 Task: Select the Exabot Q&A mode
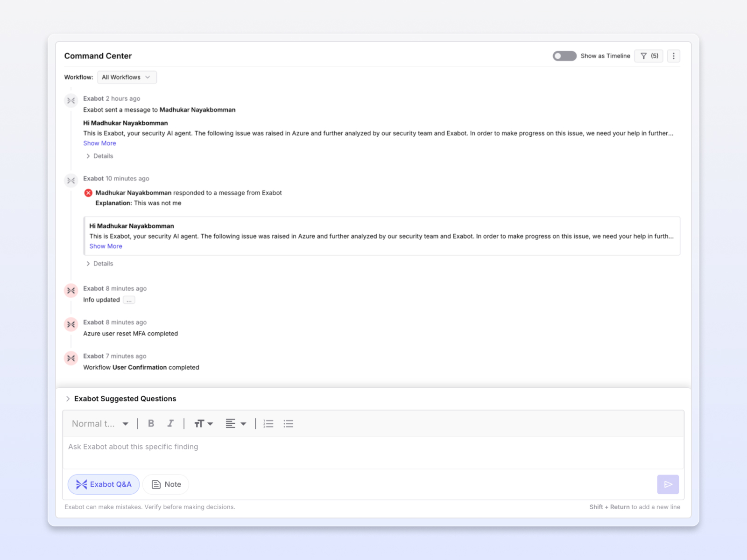[x=104, y=484]
